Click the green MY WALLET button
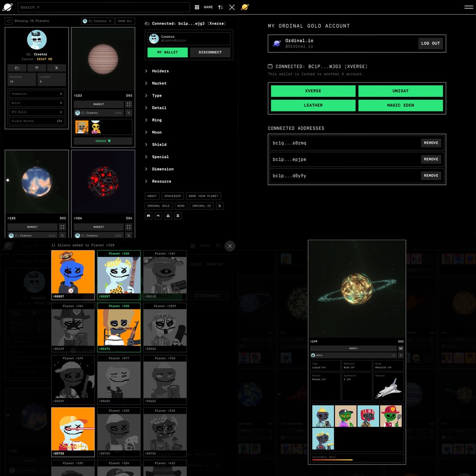This screenshot has width=476, height=476. (167, 52)
